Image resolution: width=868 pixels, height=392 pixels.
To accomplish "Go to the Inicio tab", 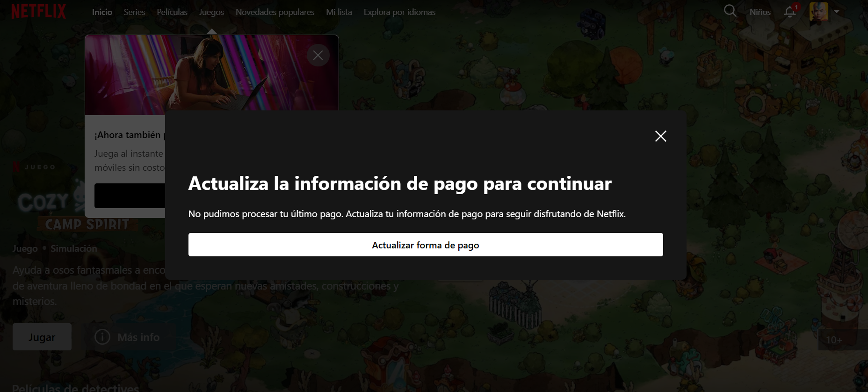I will 102,12.
